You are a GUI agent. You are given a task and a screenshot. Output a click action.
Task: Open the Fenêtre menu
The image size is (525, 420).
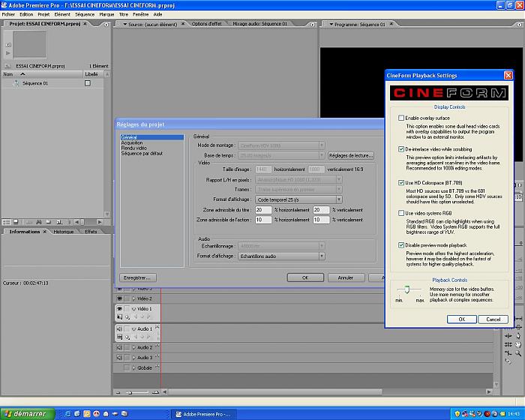[x=141, y=14]
